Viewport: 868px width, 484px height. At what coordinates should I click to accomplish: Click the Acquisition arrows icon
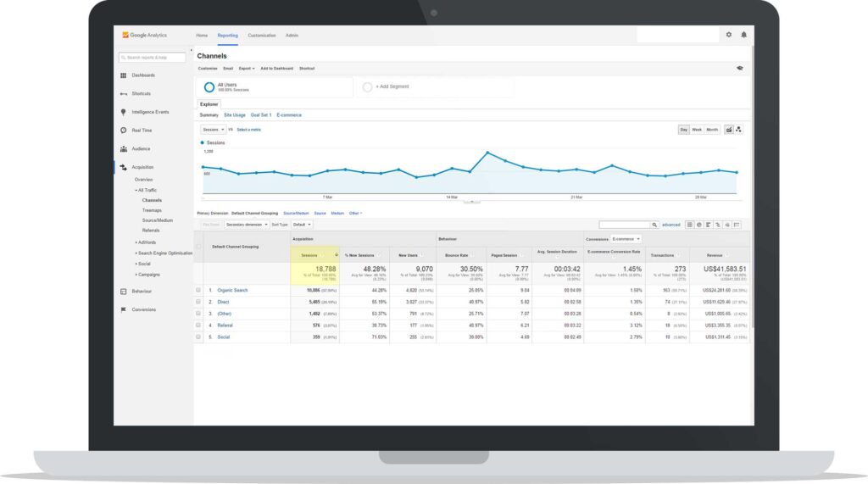(x=124, y=167)
